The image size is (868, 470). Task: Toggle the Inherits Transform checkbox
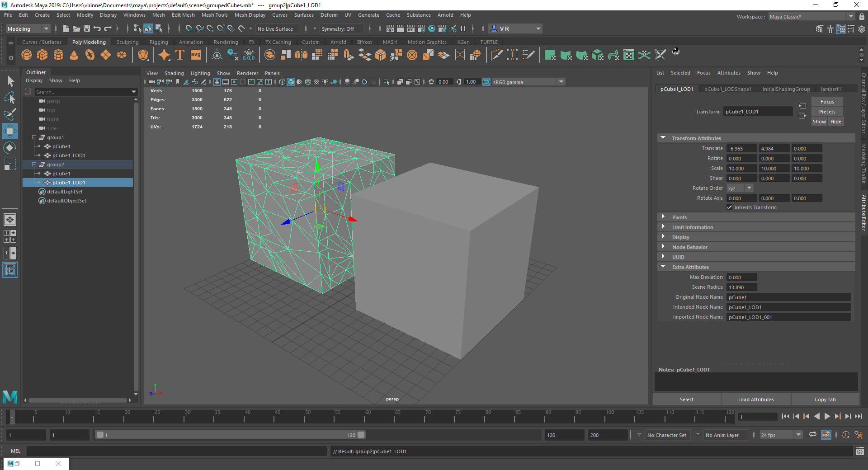729,207
